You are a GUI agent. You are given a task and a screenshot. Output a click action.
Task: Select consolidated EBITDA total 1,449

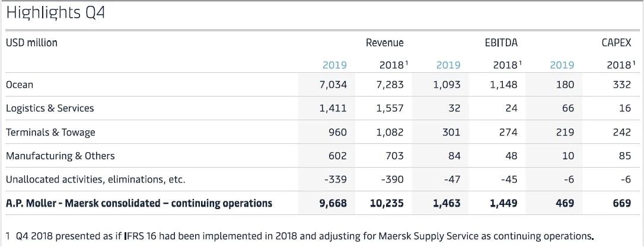503,204
